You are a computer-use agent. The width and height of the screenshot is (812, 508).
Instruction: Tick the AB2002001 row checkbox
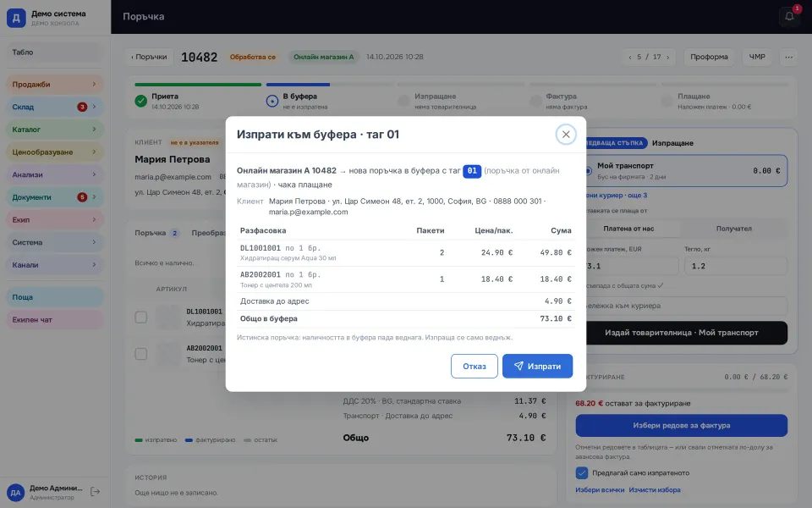tap(141, 354)
